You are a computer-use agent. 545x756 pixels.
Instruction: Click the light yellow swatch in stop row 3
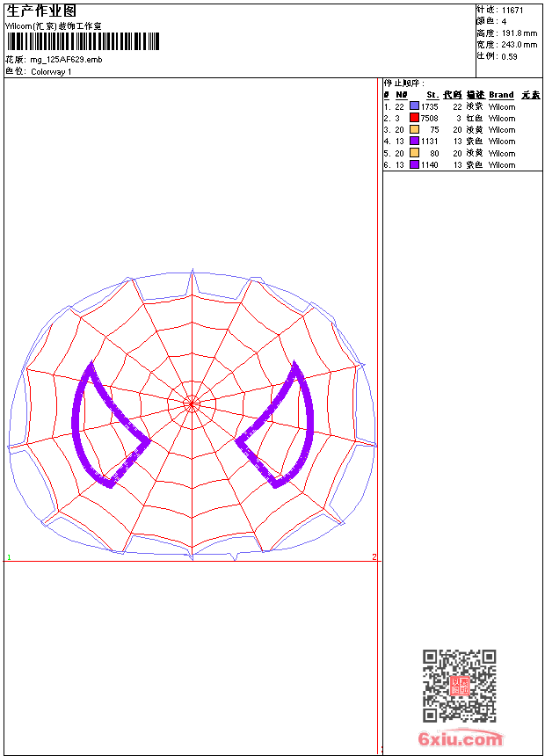click(x=414, y=129)
